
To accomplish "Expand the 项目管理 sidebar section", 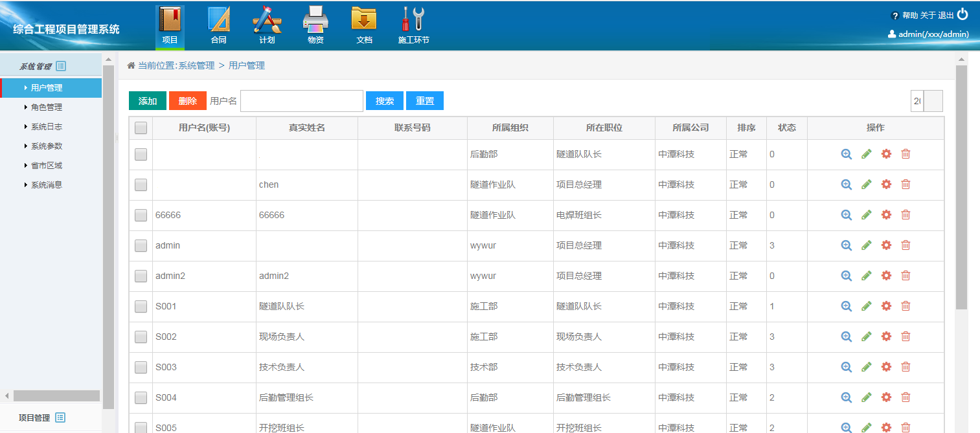I will tap(42, 417).
